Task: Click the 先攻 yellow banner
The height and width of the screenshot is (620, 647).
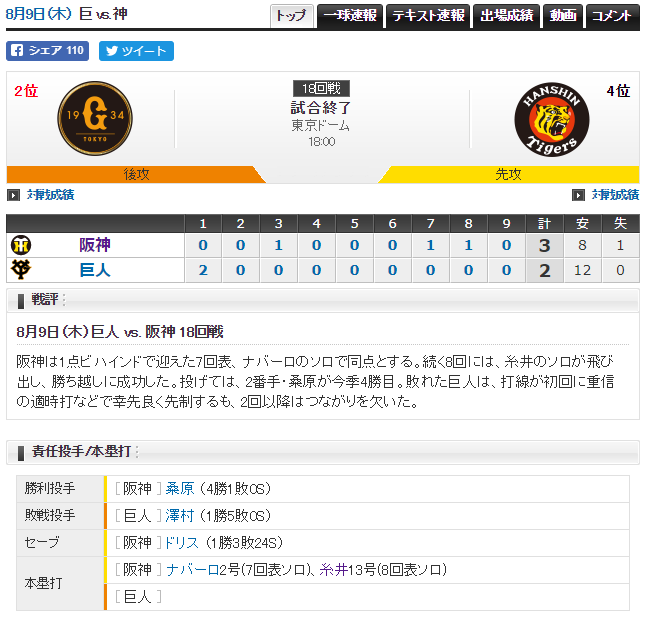Action: point(508,174)
